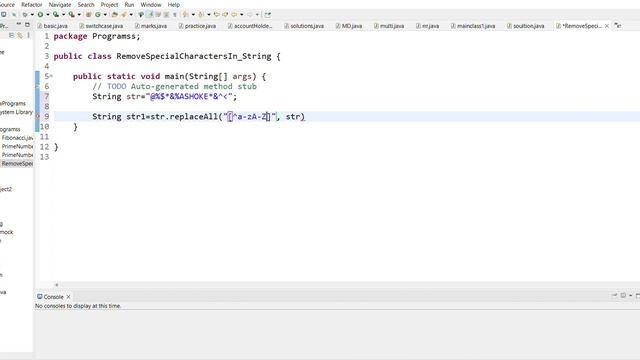Screen dimensions: 640x360
Task: Click inside the replaceAll regex string
Action: click(249, 117)
